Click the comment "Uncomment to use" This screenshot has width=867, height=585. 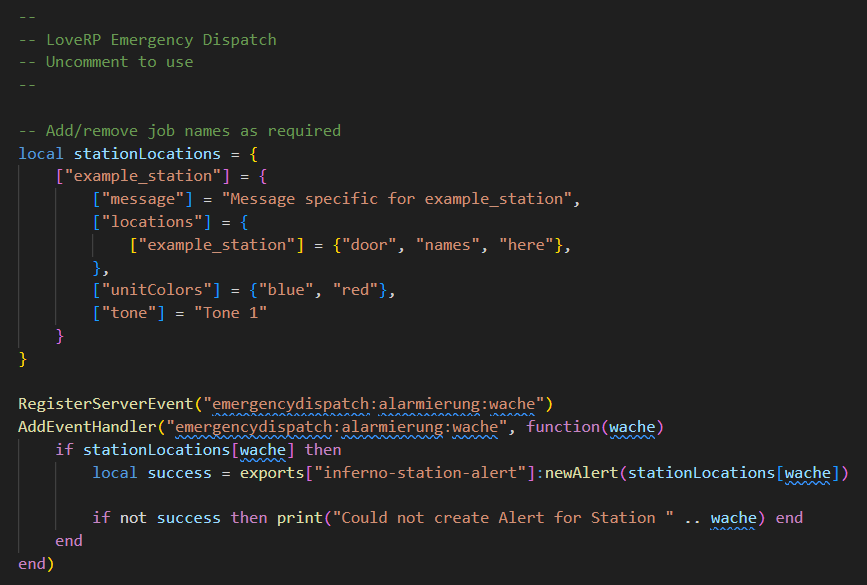point(119,62)
